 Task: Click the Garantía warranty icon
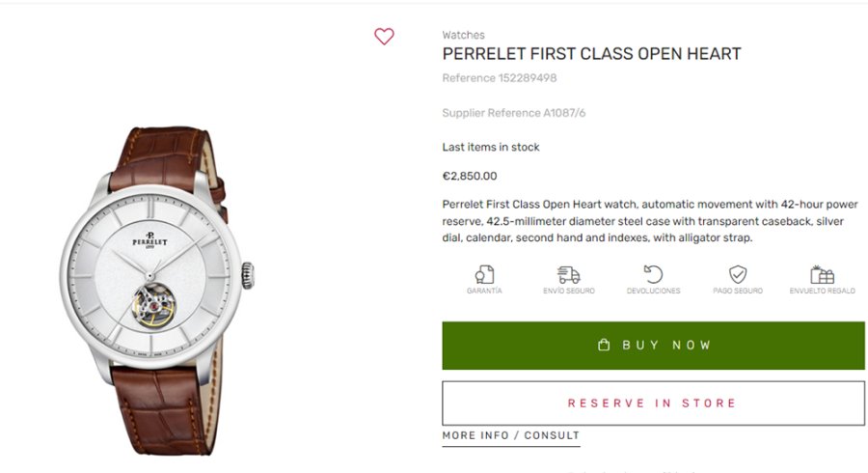pyautogui.click(x=484, y=274)
